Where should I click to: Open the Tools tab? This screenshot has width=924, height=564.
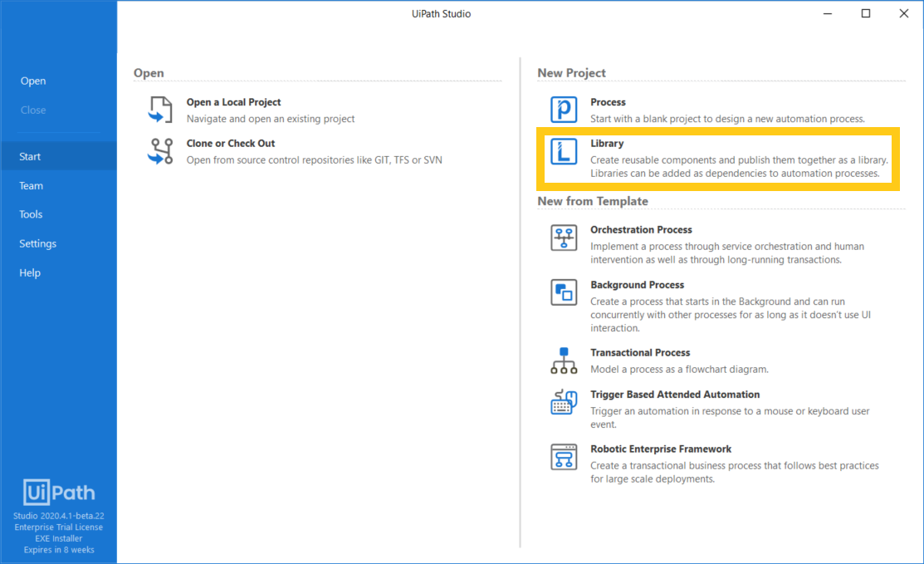coord(31,214)
